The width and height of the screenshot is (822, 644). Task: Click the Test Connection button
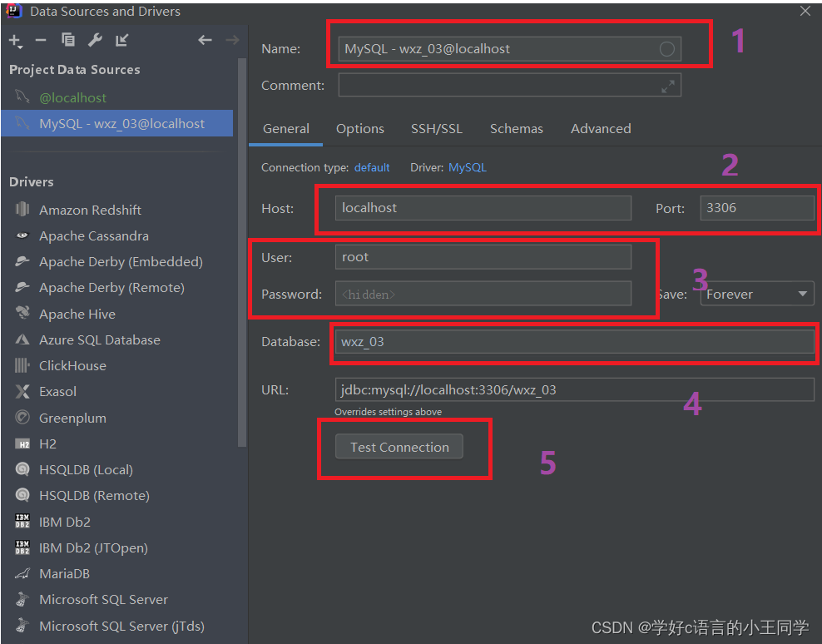[x=399, y=447]
